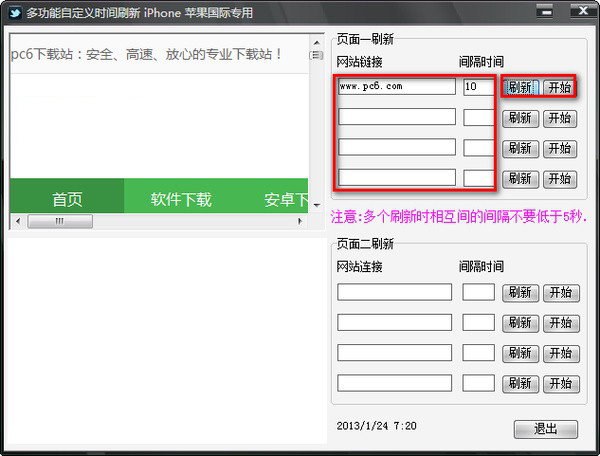Click the magenta 注意 warning text
Image resolution: width=600 pixels, height=456 pixels.
click(x=458, y=217)
